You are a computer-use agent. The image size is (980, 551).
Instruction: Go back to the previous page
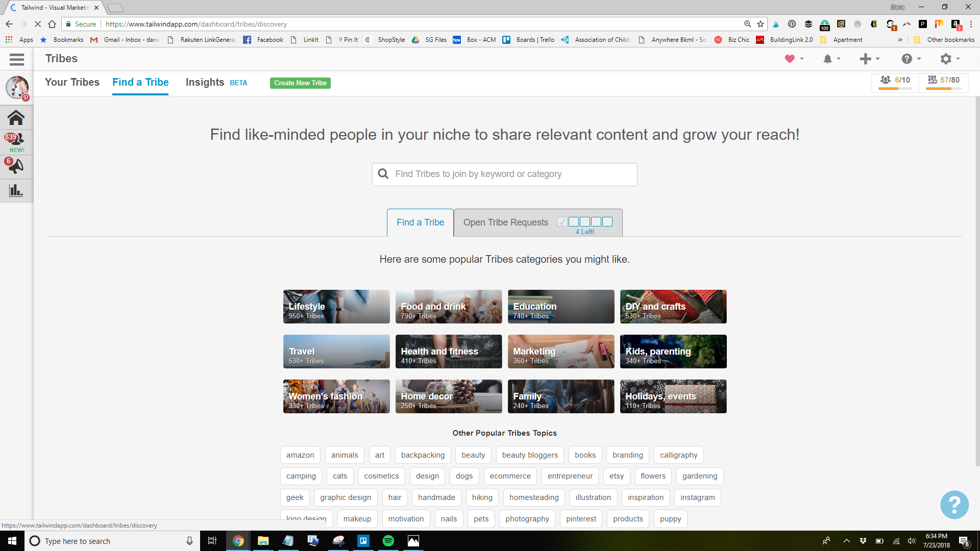tap(9, 24)
